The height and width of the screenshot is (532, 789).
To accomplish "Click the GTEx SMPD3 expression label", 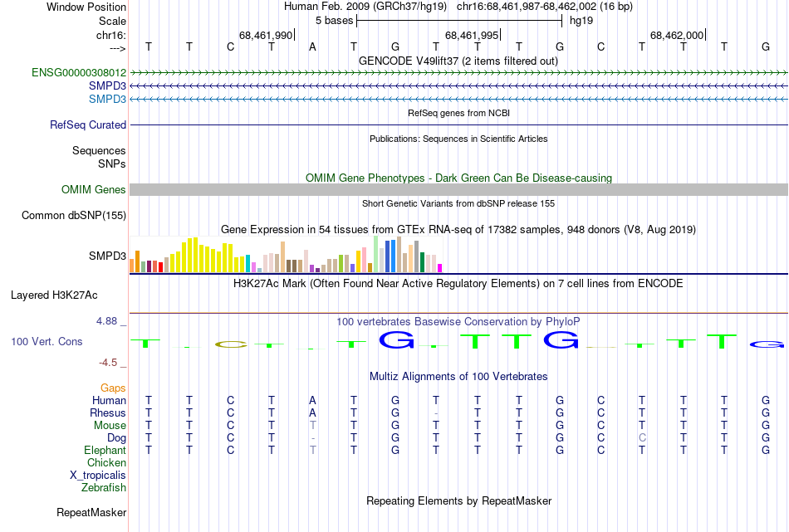I will 108,256.
